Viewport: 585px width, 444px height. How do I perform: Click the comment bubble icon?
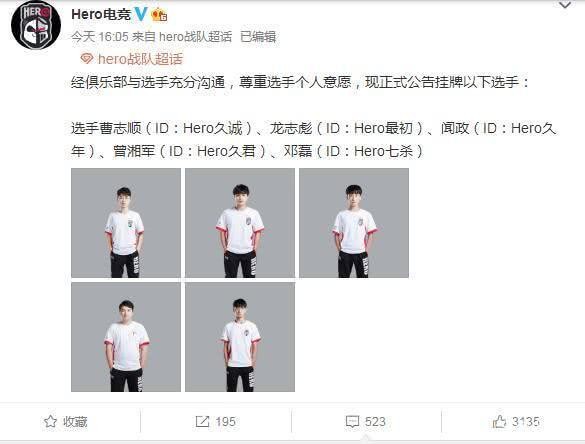tap(353, 422)
